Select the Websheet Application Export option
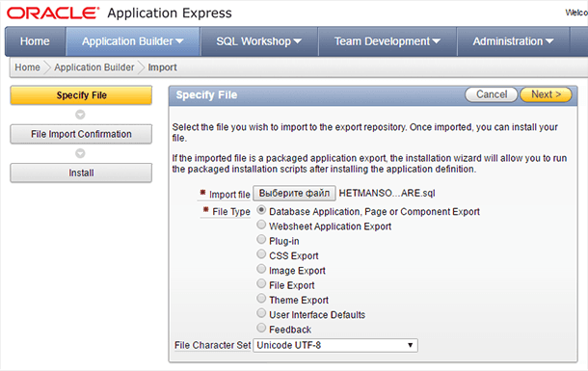The width and height of the screenshot is (588, 371). coord(261,225)
